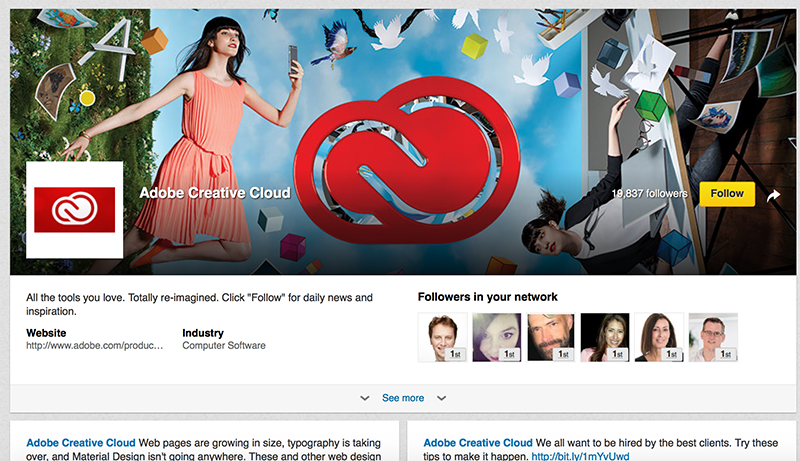Screen dimensions: 800x461
Task: Open the Adobe website link
Action: (x=94, y=346)
